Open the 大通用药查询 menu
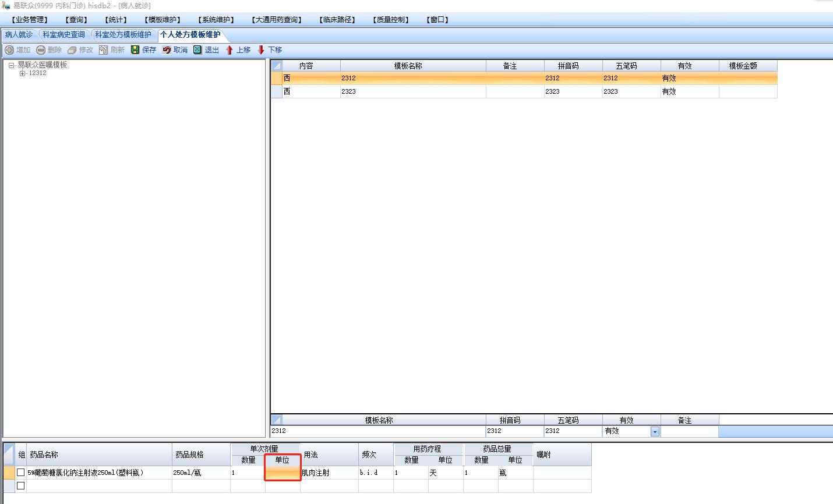Screen dimensions: 833x504 click(x=277, y=20)
